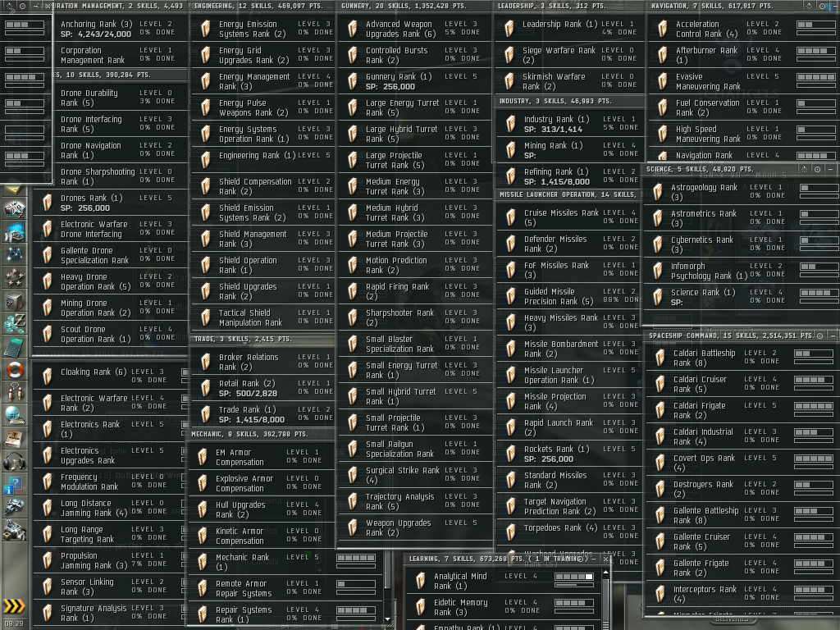Open the journal book icon in sidebar
The width and height of the screenshot is (840, 630).
15,439
